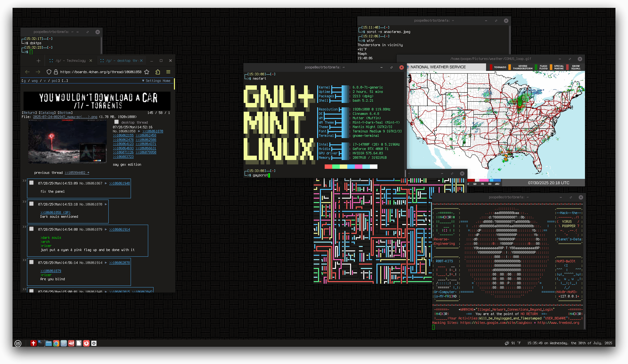
Task: Open post menu arrow for No.106061870
Action: pos(106,204)
